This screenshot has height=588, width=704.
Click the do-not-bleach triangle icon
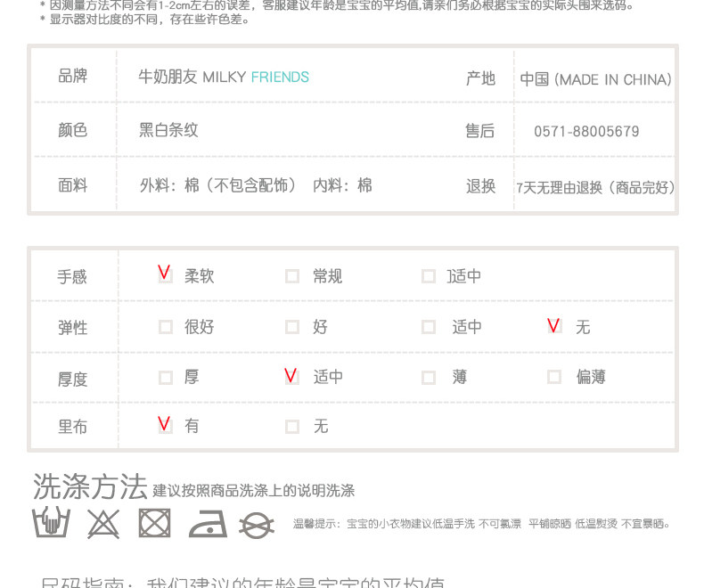pyautogui.click(x=103, y=523)
